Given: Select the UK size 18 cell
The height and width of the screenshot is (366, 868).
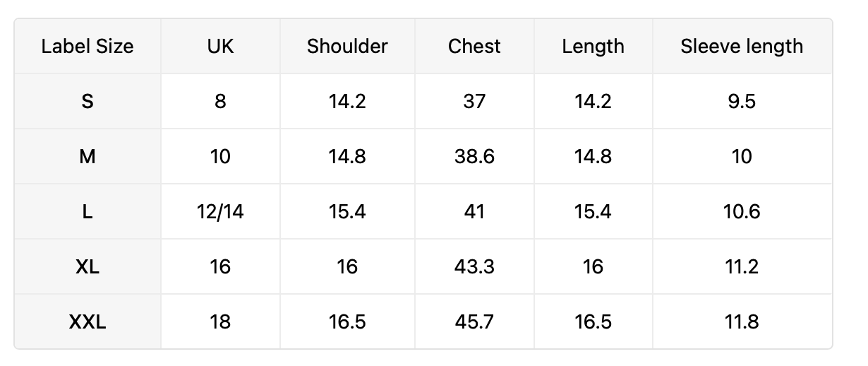Looking at the screenshot, I should tap(221, 322).
